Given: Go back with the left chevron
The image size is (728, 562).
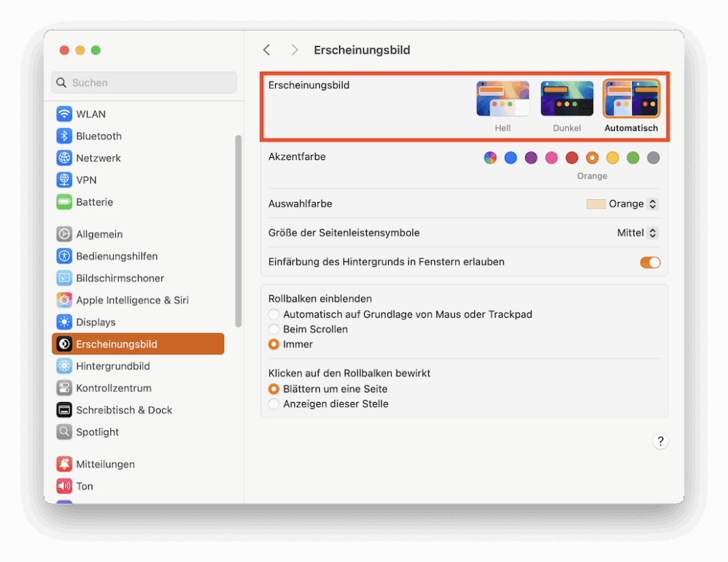Looking at the screenshot, I should (x=267, y=50).
